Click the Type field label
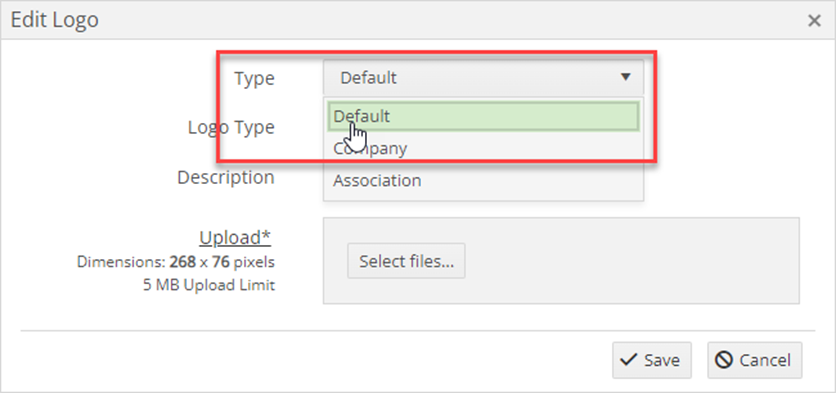The height and width of the screenshot is (393, 836). pyautogui.click(x=254, y=79)
